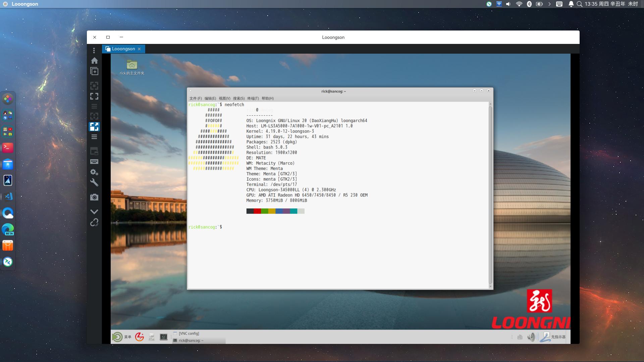This screenshot has width=644, height=362.
Task: Expand the down chevron in the sidebar
Action: point(94,212)
